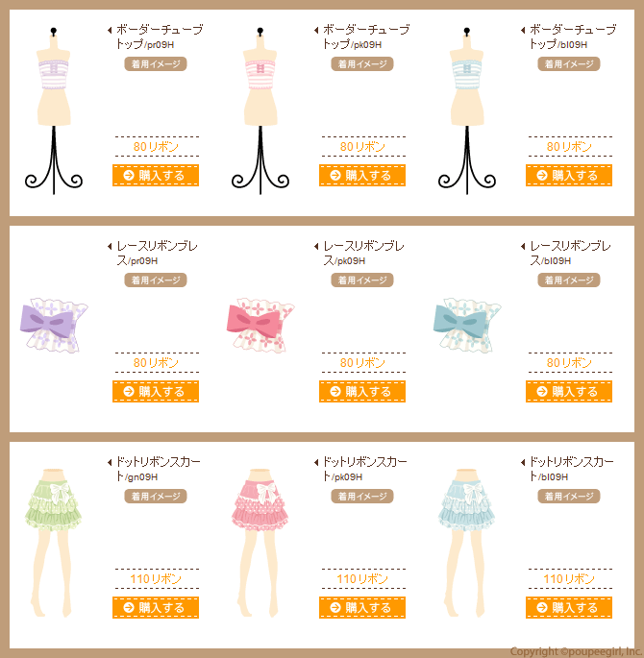The height and width of the screenshot is (658, 644).
Task: Show 着用イメージ for the pk09H lace bracelet
Action: [x=361, y=280]
